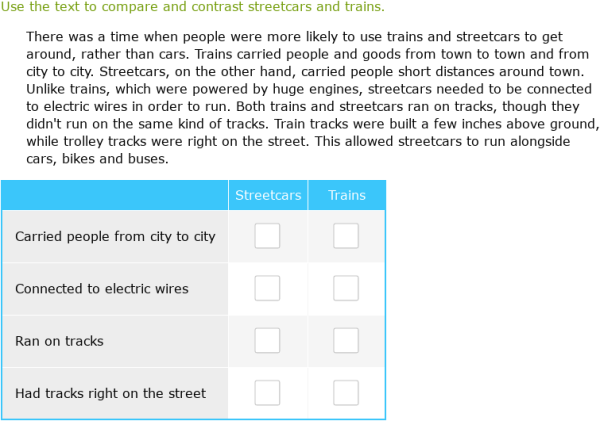Select Trains checkbox for 'Ran on tracks'

click(x=346, y=341)
